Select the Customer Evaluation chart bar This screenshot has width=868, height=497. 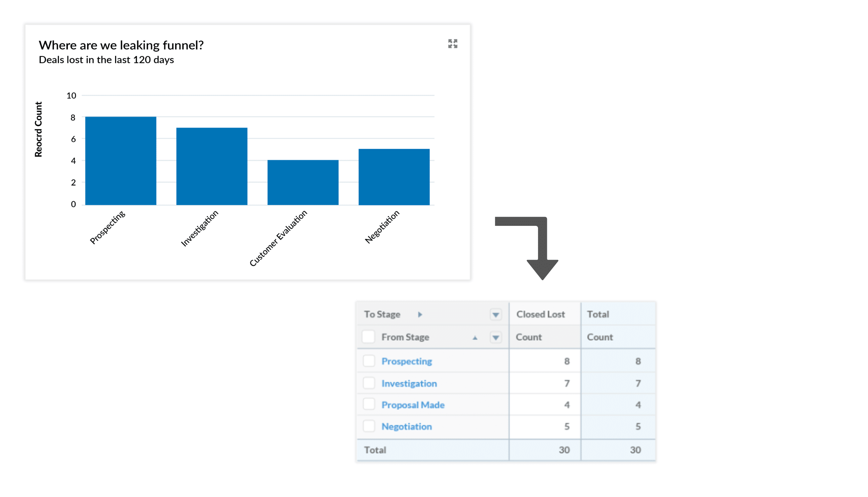click(303, 183)
